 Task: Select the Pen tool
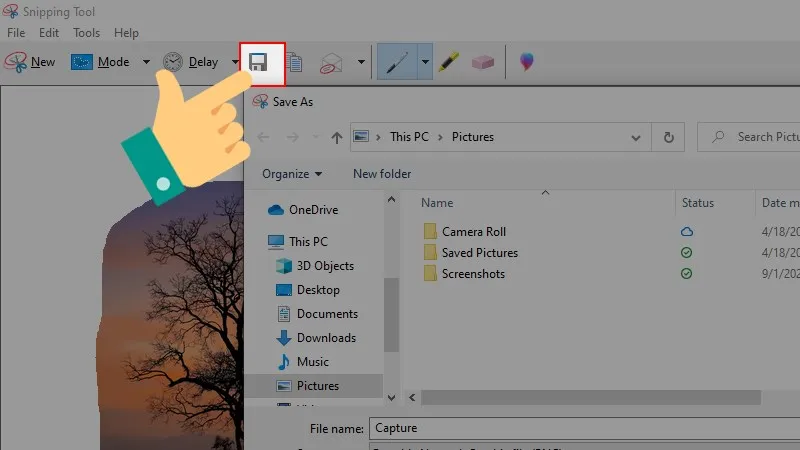tap(396, 62)
